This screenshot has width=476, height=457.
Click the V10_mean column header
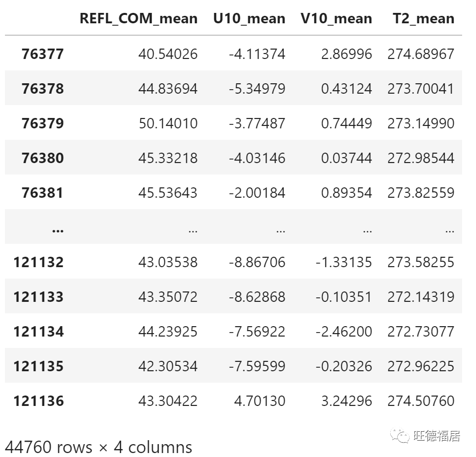(x=336, y=19)
